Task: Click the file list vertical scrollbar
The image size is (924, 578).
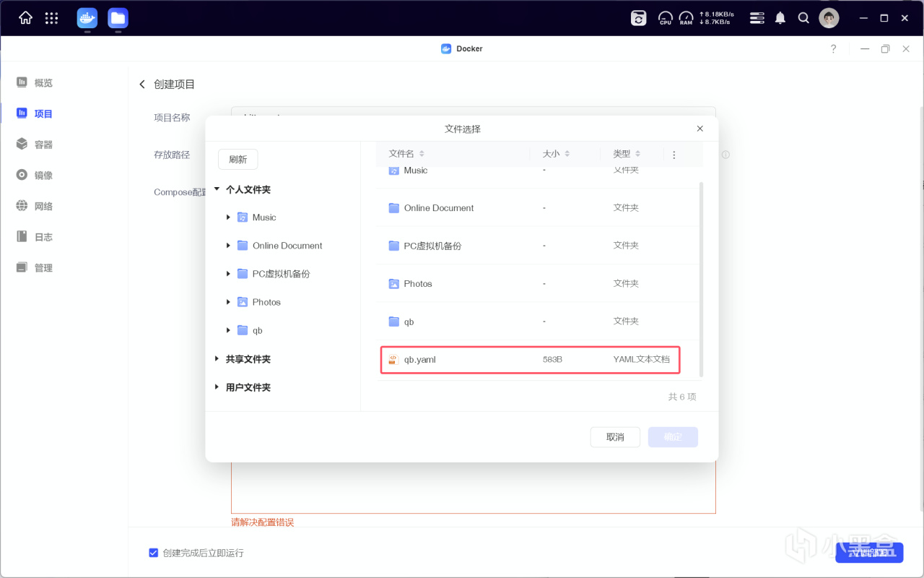Action: pyautogui.click(x=702, y=279)
